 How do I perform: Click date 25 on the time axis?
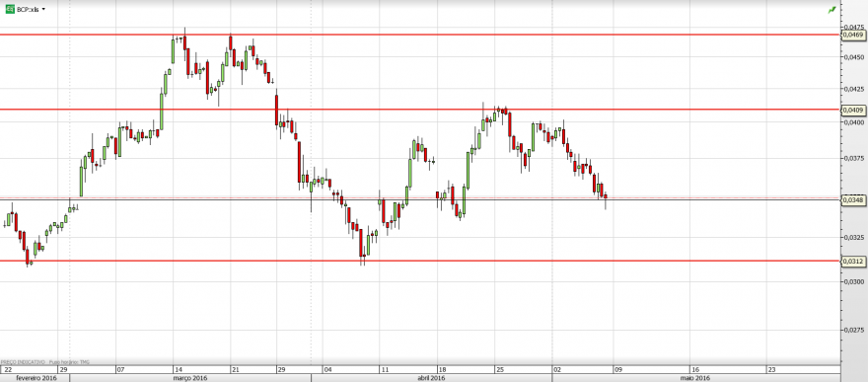point(499,369)
